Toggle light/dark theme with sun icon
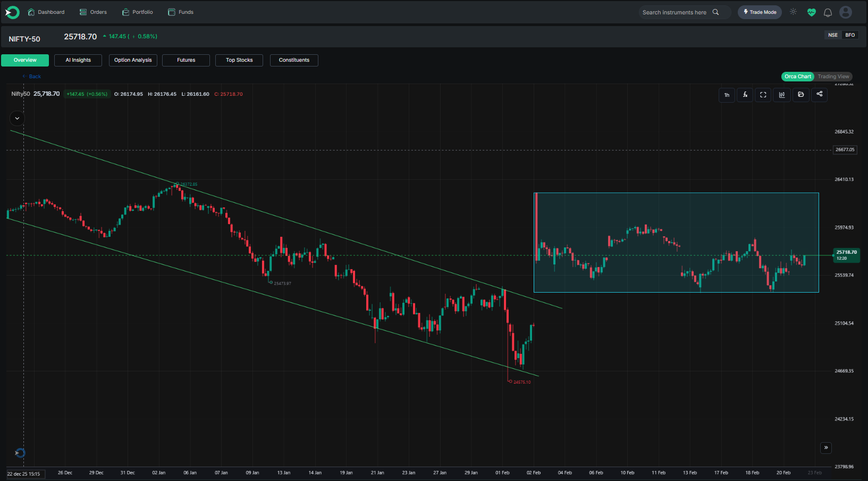868x481 pixels. click(793, 12)
